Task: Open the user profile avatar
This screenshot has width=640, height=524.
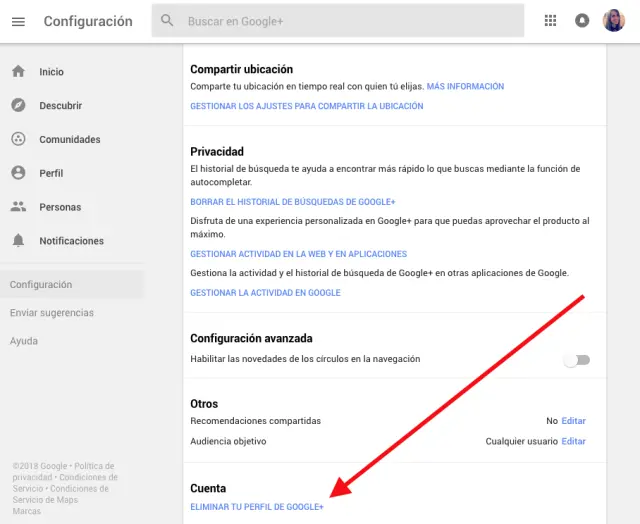Action: coord(614,21)
